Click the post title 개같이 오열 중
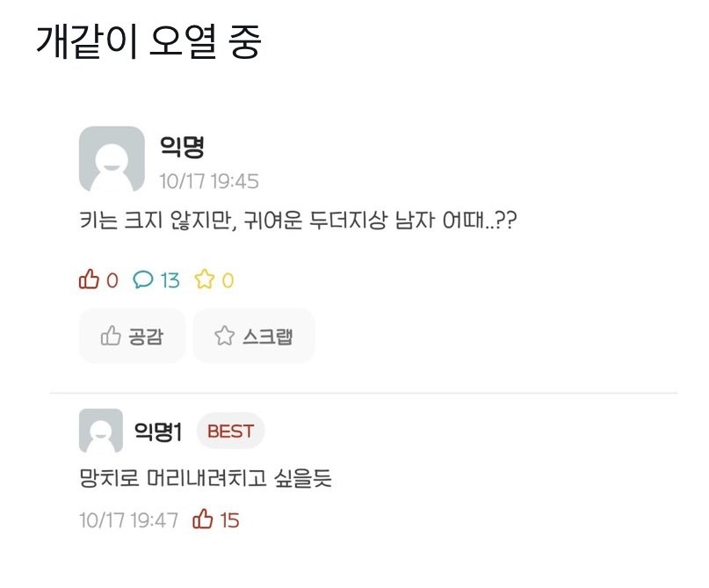Image resolution: width=709 pixels, height=588 pixels. click(150, 41)
